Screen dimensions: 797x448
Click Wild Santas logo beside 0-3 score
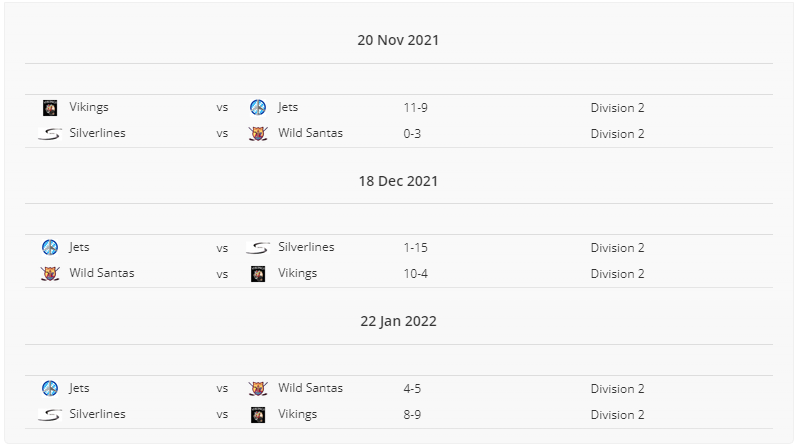coord(258,134)
